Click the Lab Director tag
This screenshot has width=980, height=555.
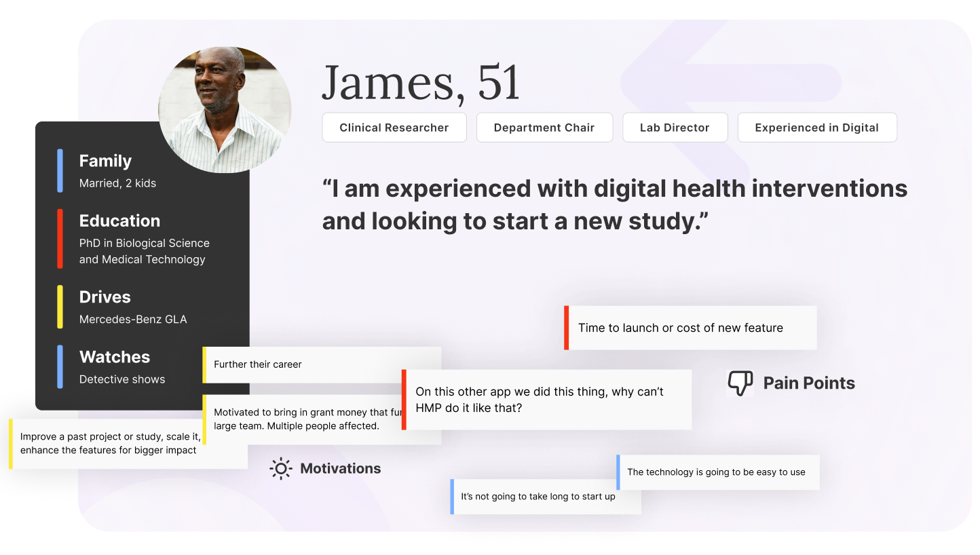click(674, 128)
